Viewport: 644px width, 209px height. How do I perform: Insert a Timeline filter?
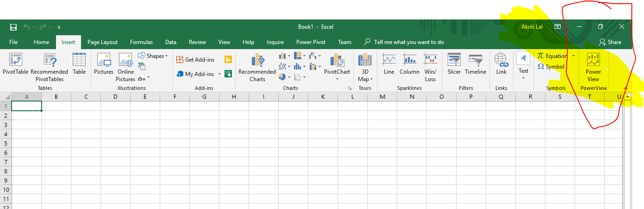pyautogui.click(x=475, y=64)
